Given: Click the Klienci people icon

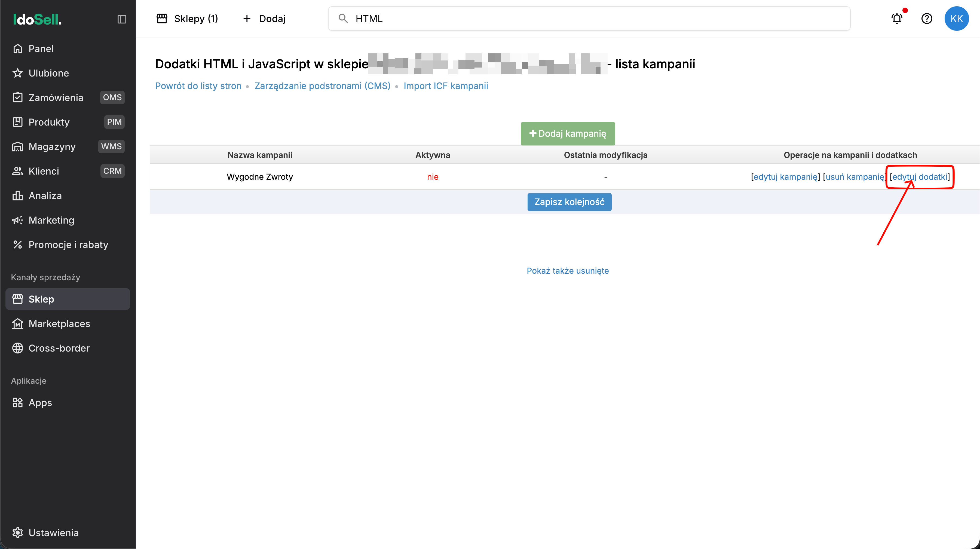Looking at the screenshot, I should 17,171.
